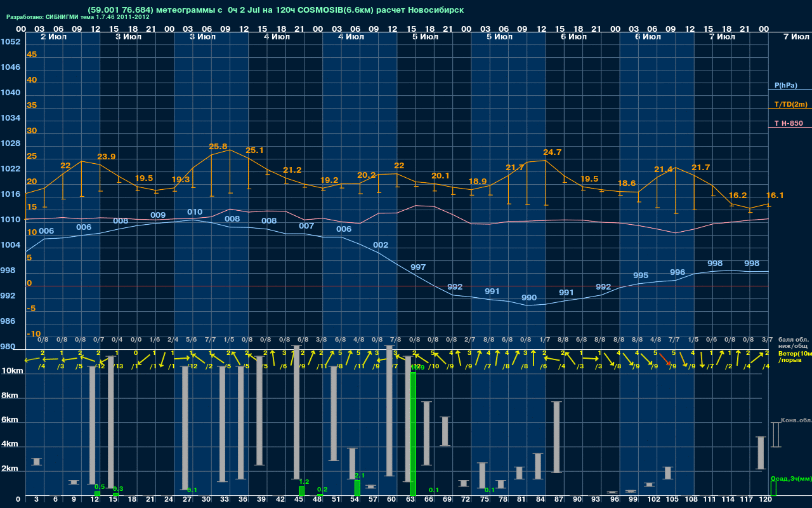Click the precipitation value 0.3

coord(118,489)
